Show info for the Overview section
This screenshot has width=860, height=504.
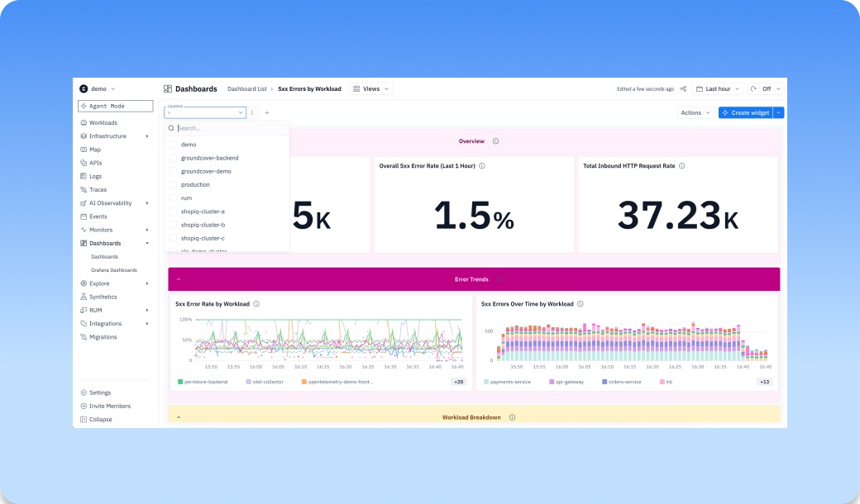[x=496, y=141]
